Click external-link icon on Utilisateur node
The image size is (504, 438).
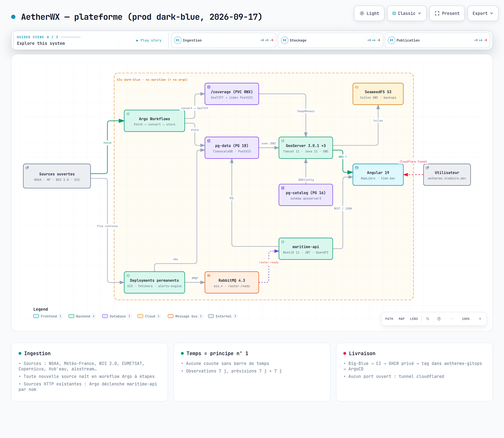coord(427,168)
